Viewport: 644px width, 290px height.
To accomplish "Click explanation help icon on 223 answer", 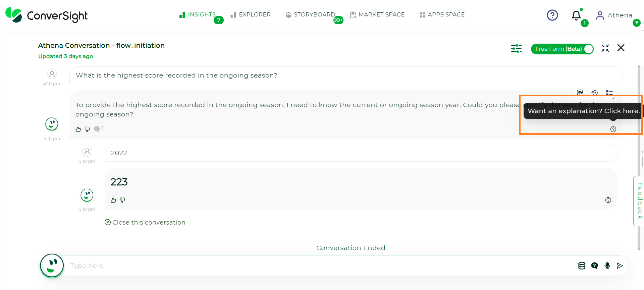I will point(608,200).
